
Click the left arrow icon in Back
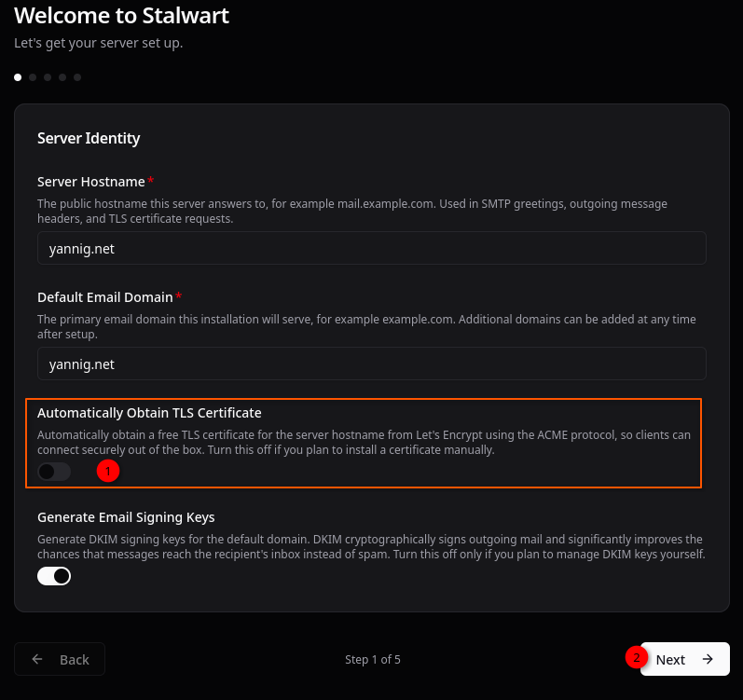(x=37, y=659)
